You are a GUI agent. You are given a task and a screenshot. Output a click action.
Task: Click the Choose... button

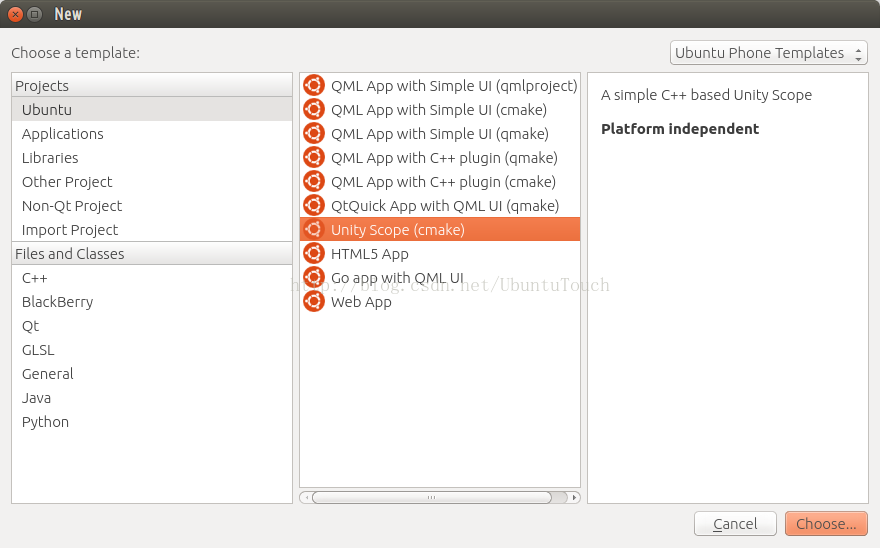[x=826, y=524]
